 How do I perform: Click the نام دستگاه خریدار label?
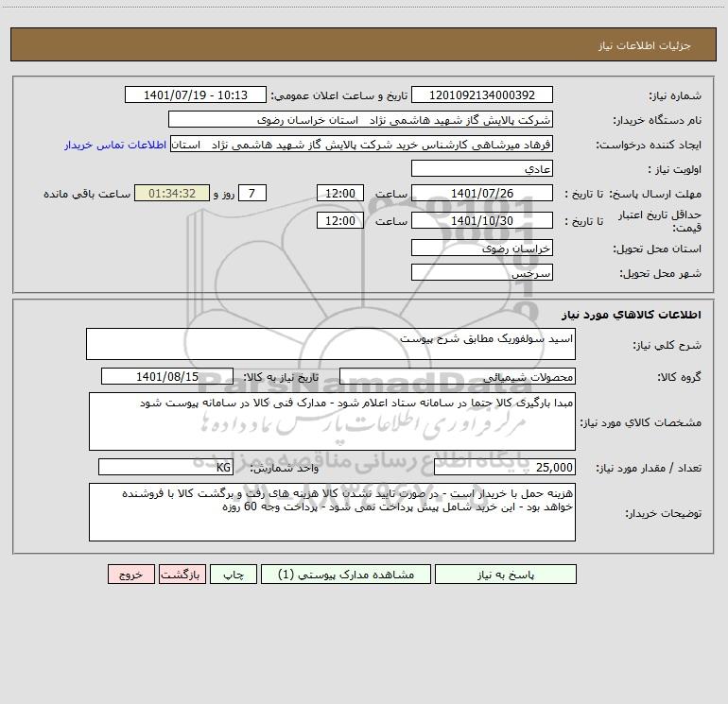tap(657, 120)
